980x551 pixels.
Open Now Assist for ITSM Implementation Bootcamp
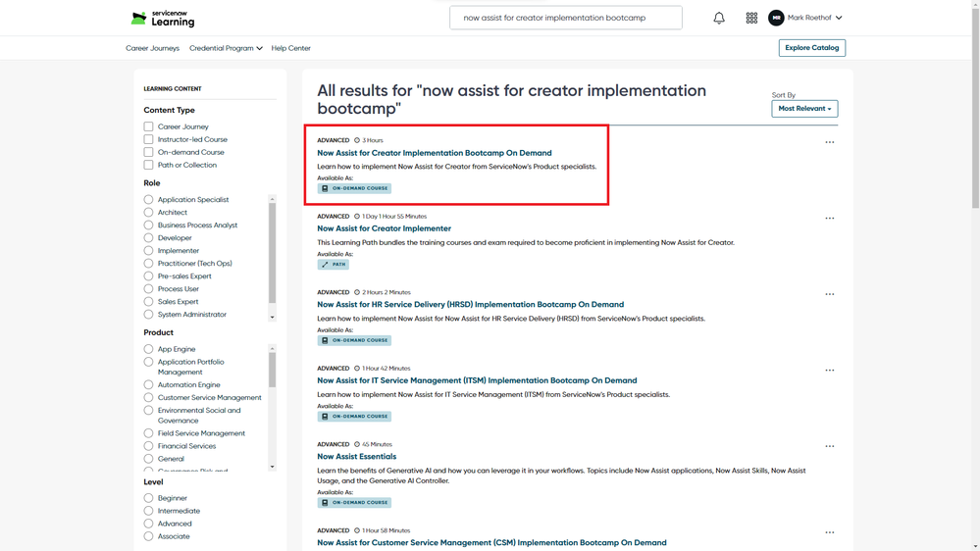click(477, 380)
